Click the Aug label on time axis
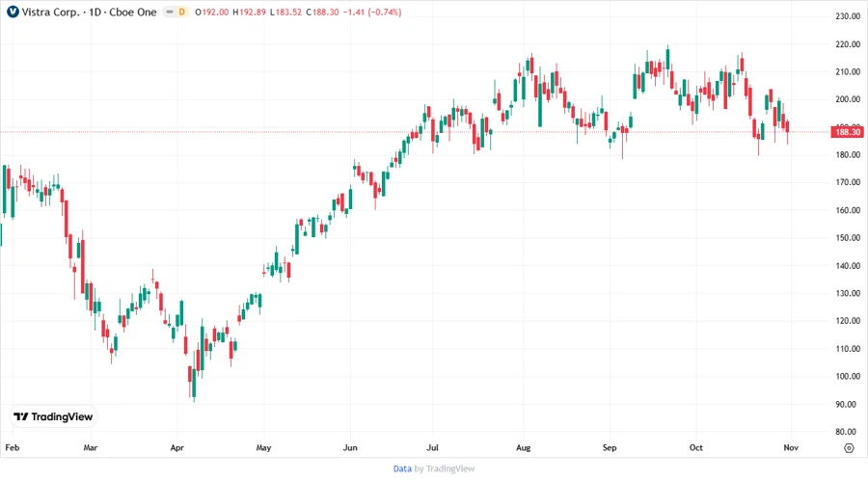868x480 pixels. pyautogui.click(x=523, y=448)
